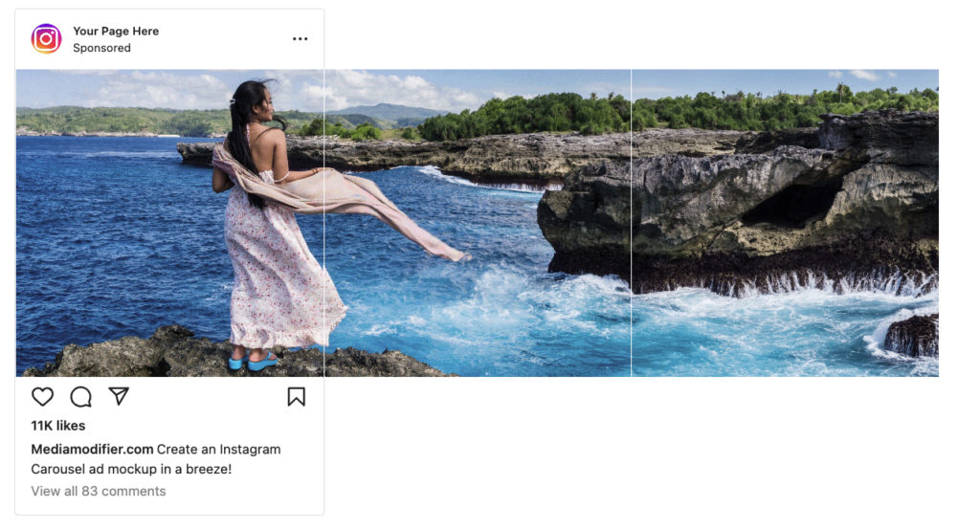
Task: Select the third carousel slide with cliffs
Action: pos(785,223)
